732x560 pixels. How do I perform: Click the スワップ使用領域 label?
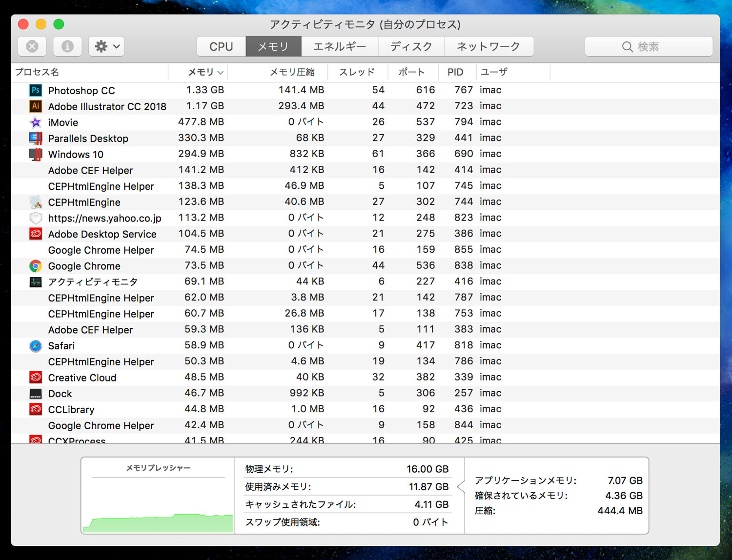point(283,522)
